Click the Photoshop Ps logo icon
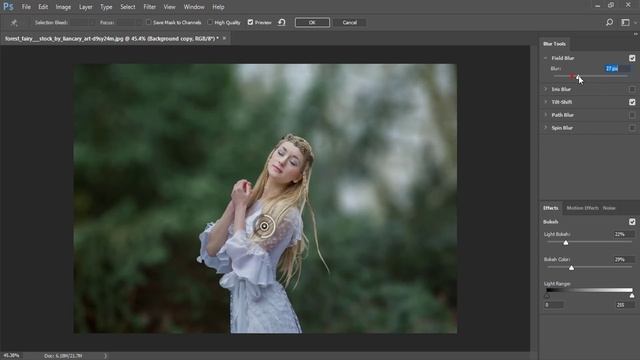640x360 pixels. point(8,7)
